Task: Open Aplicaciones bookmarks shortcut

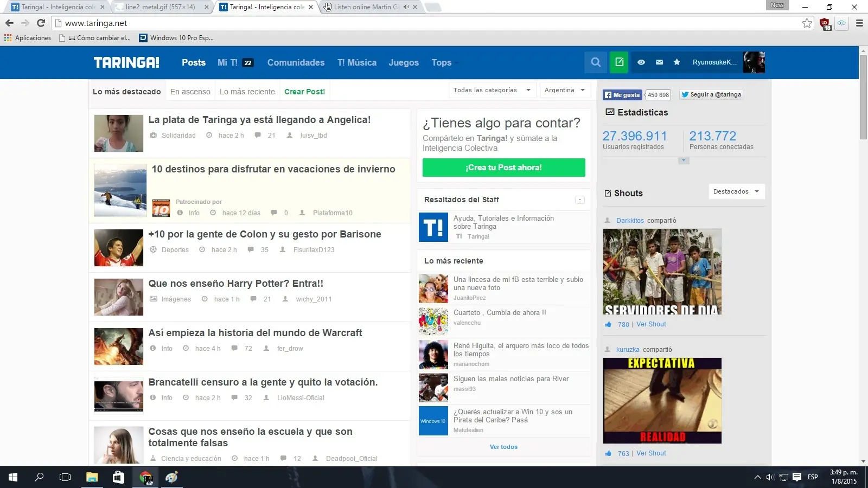Action: point(28,38)
